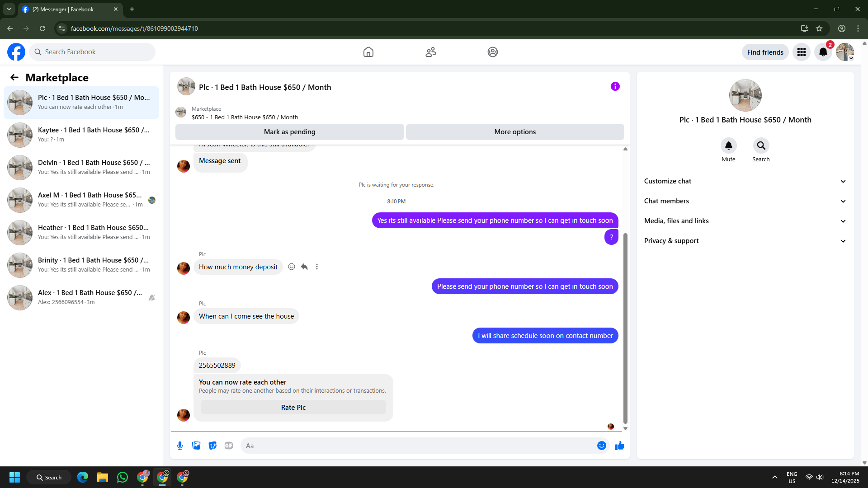868x488 pixels.
Task: Click Mark as pending button
Action: (x=289, y=132)
